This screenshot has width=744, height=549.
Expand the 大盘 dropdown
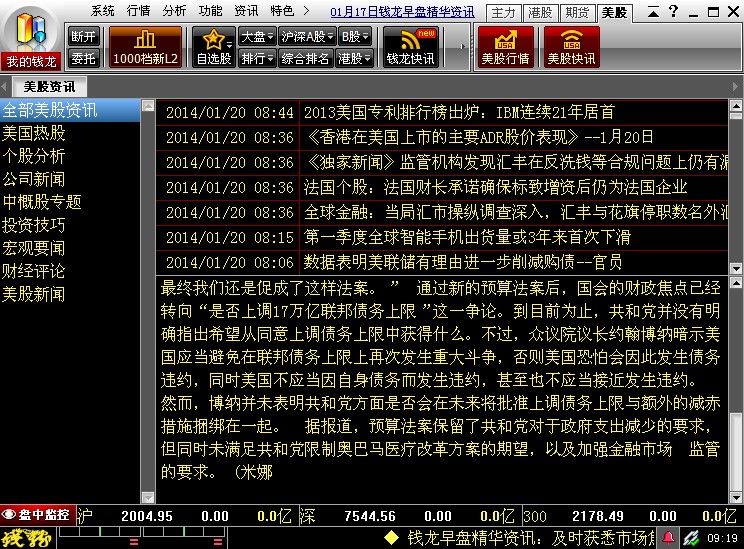[x=257, y=36]
